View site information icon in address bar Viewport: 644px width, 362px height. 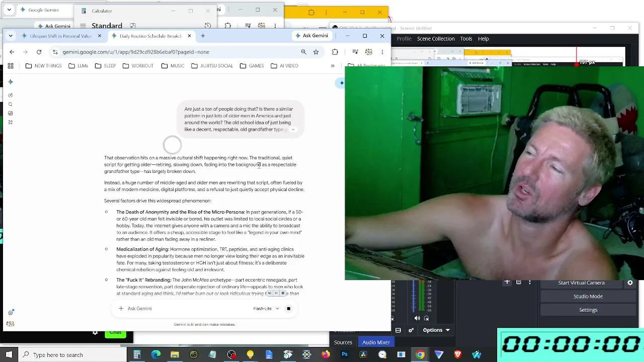55,52
